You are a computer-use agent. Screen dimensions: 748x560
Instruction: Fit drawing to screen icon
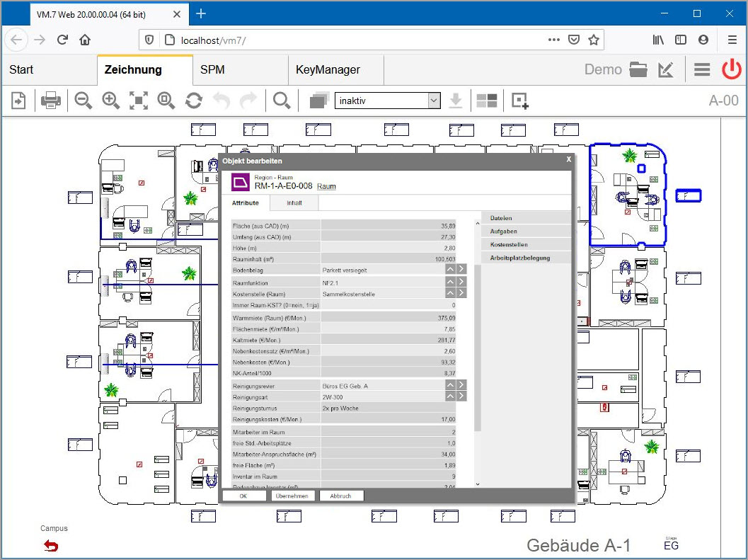coord(138,101)
